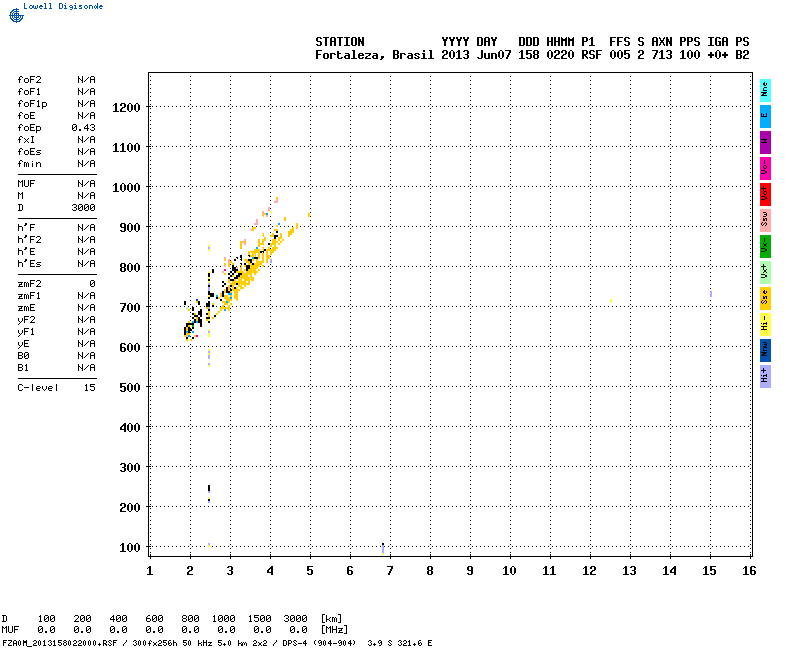Click the h'E parameter label
The width and height of the screenshot is (800, 650).
(x=27, y=252)
